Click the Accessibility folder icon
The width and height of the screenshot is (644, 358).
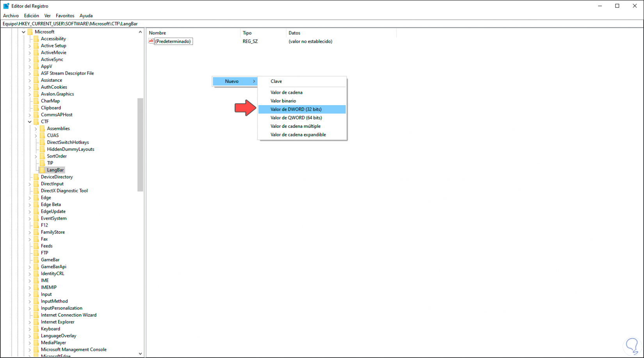click(x=36, y=39)
